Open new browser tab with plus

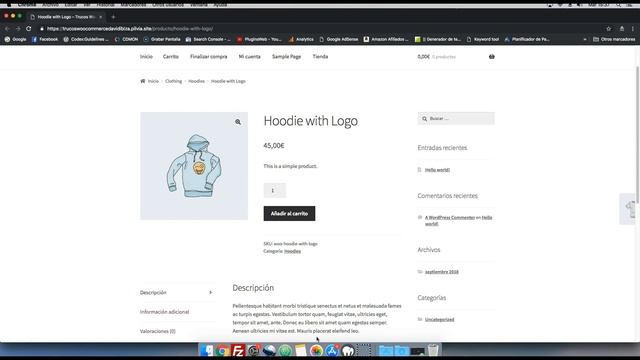point(113,17)
